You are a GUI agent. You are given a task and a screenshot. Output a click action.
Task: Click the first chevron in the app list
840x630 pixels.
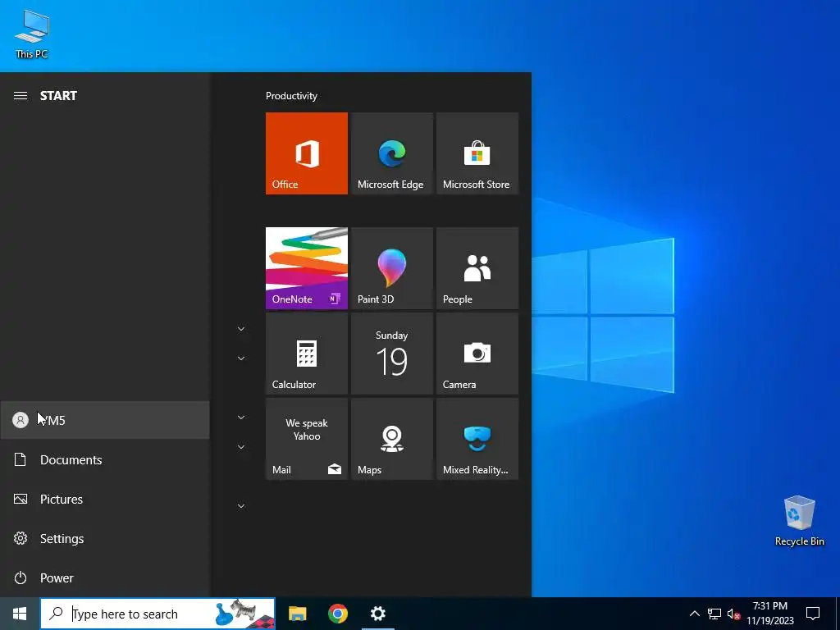pyautogui.click(x=241, y=329)
